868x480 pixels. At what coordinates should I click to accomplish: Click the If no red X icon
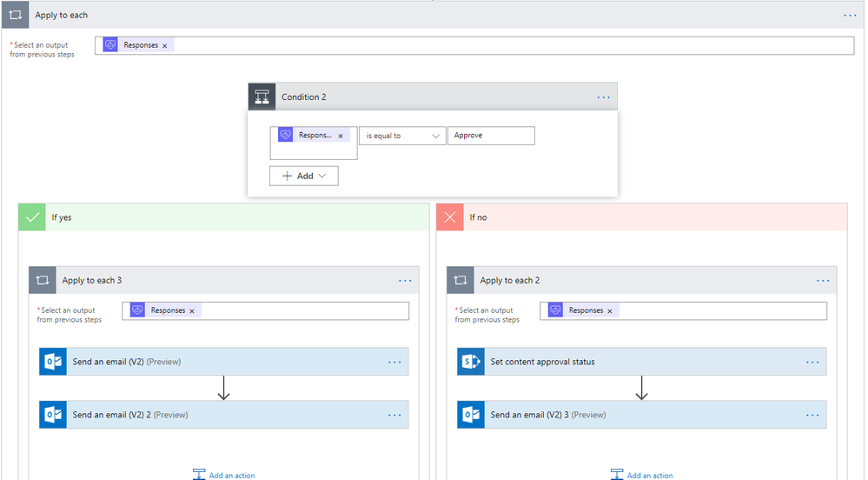450,217
